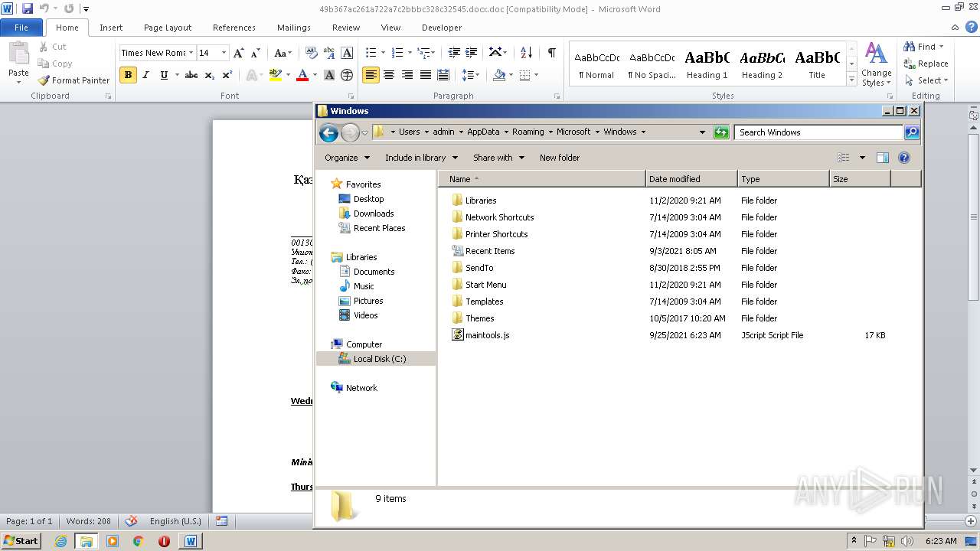980x551 pixels.
Task: Toggle Subscript formatting
Action: tap(210, 75)
